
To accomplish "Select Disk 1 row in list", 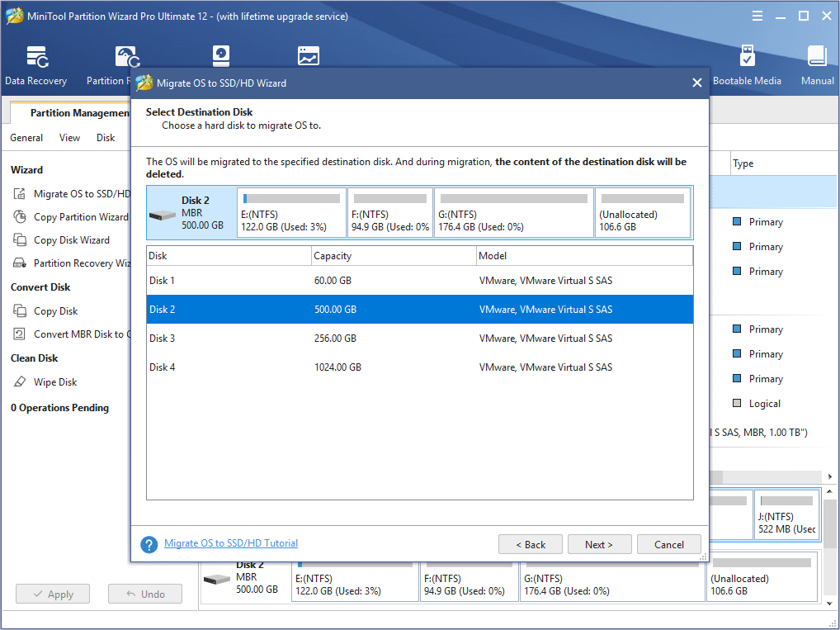I will coord(419,281).
